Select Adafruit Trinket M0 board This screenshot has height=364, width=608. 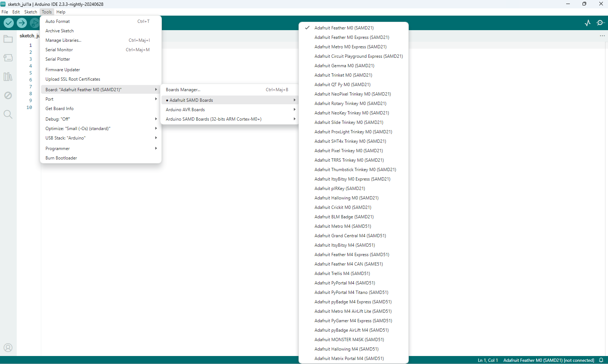click(353, 75)
